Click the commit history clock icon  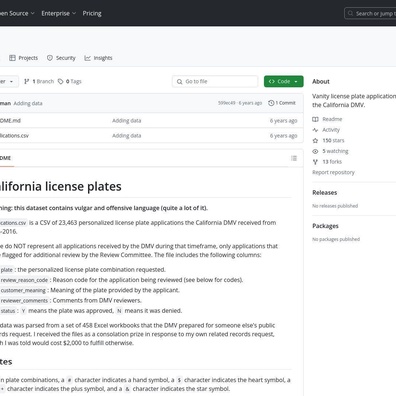click(271, 103)
